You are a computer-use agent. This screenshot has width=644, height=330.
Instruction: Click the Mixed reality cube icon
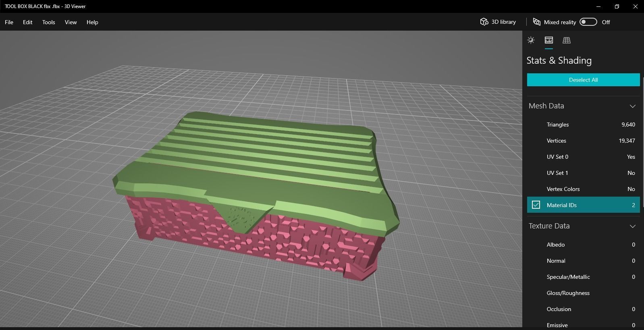(536, 22)
